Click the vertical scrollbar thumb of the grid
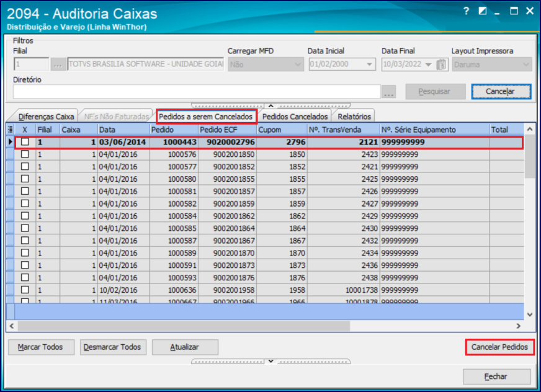 pyautogui.click(x=530, y=157)
